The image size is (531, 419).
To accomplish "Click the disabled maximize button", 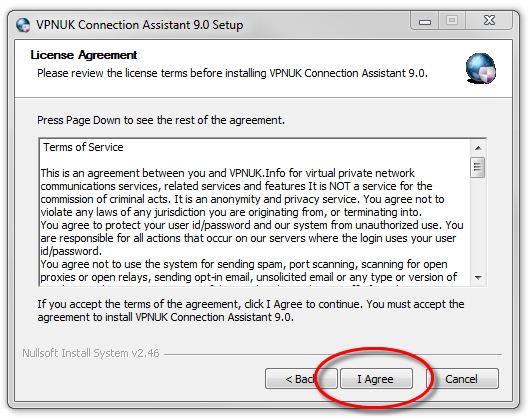I will tap(452, 20).
